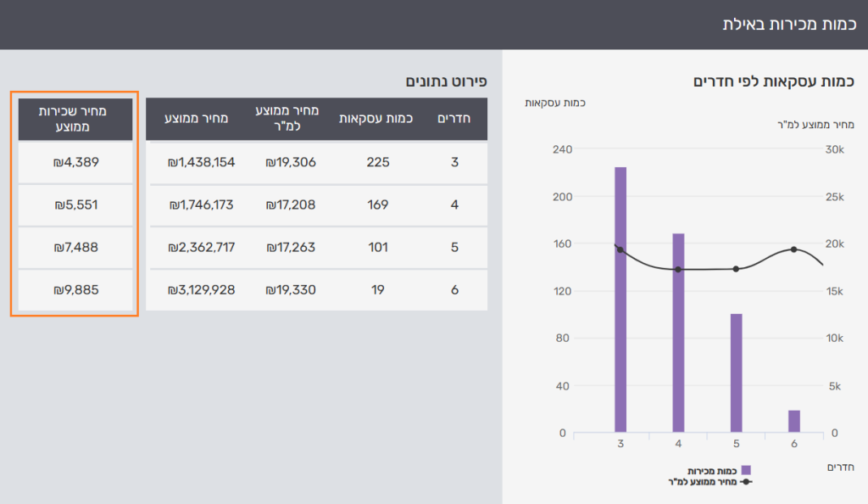The image size is (868, 504).
Task: Select the ₪4,389 average rent cell
Action: point(75,162)
